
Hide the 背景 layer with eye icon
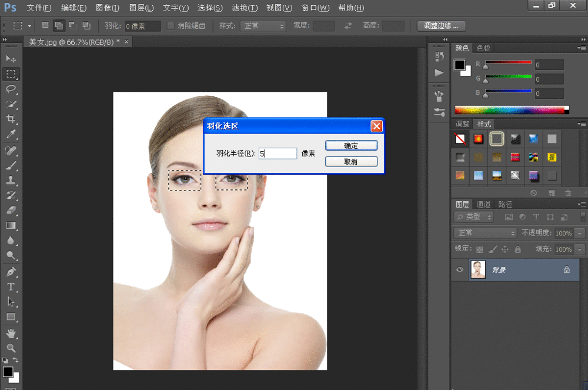tap(460, 270)
